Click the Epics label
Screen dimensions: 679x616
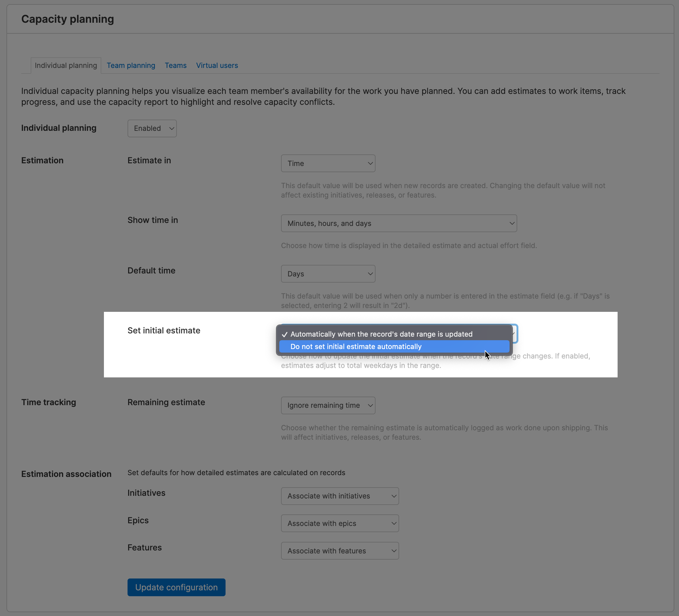click(x=138, y=520)
